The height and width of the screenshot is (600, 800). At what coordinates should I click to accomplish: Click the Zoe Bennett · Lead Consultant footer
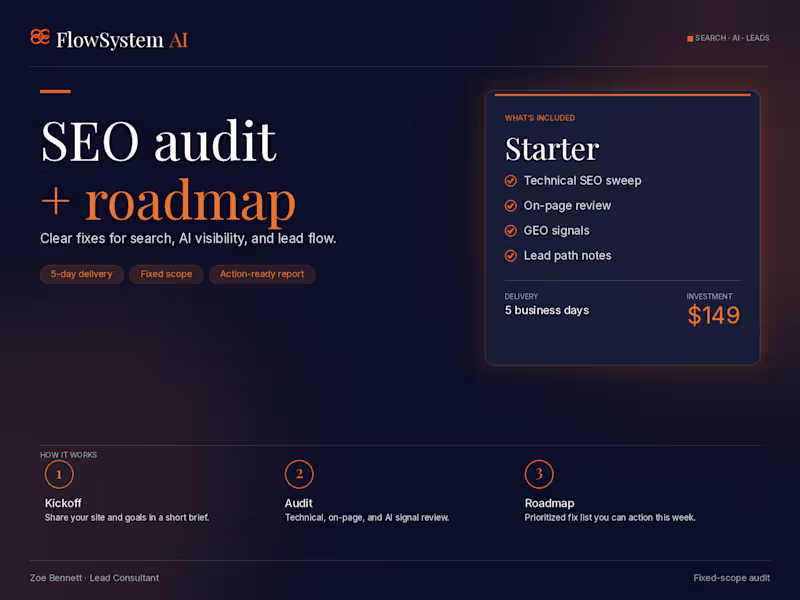[94, 578]
